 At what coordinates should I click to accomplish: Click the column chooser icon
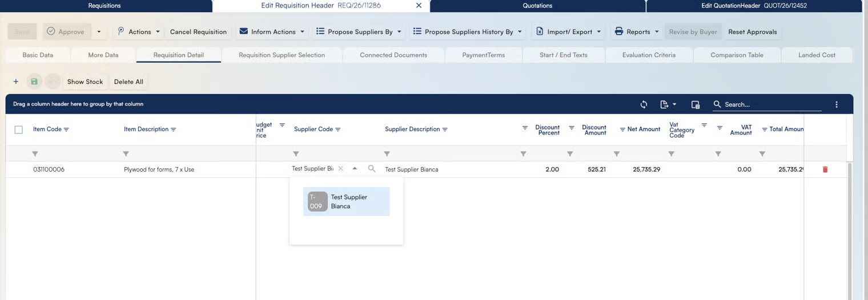(695, 104)
